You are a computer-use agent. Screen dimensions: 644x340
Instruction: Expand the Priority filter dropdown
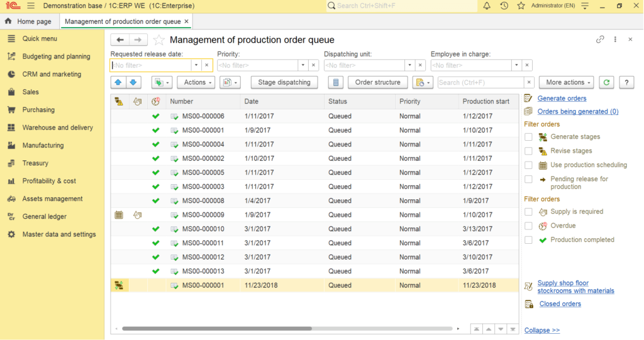point(303,65)
